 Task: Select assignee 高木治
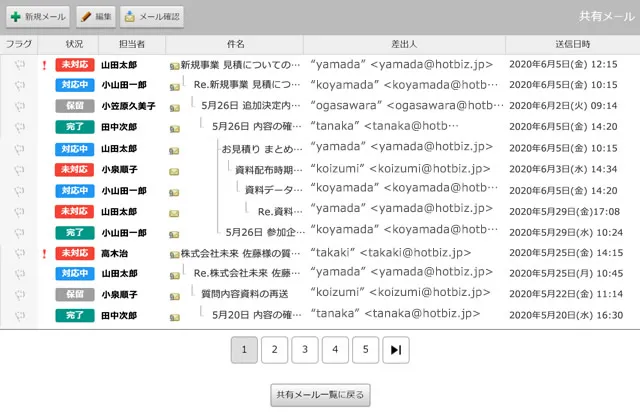coord(115,253)
